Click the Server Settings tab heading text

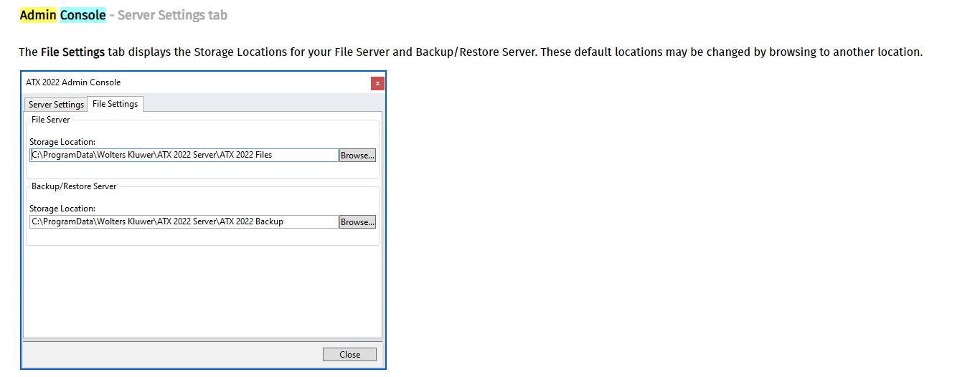point(172,15)
